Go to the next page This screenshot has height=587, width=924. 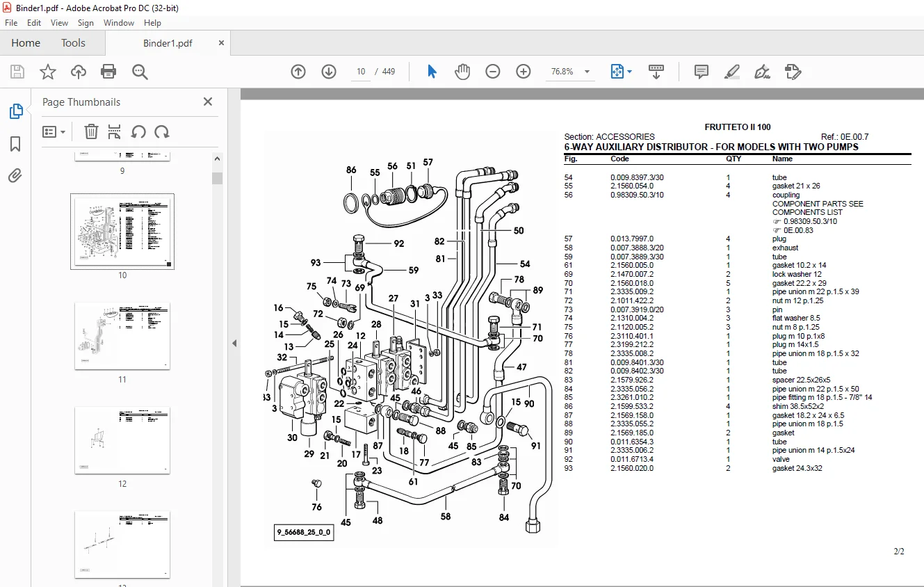point(329,72)
